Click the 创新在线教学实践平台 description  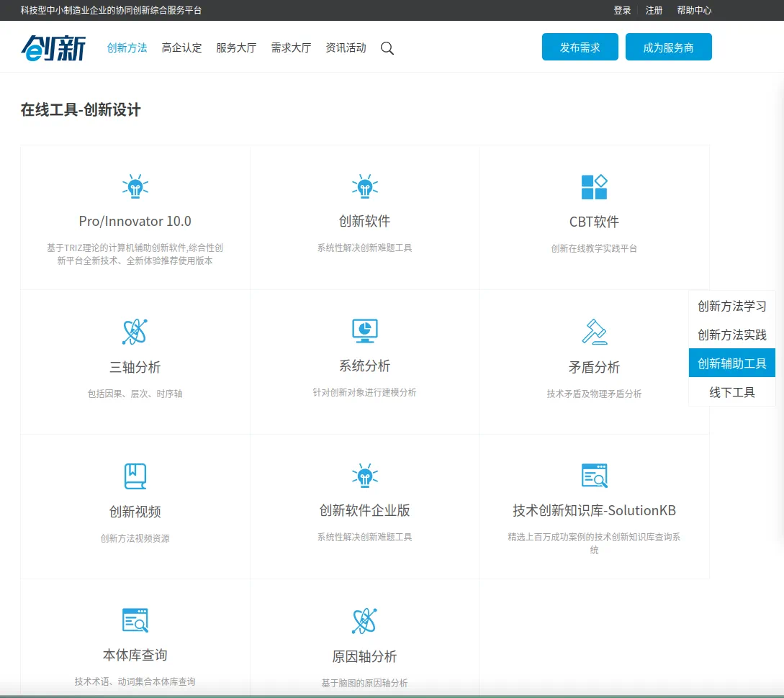tap(594, 248)
